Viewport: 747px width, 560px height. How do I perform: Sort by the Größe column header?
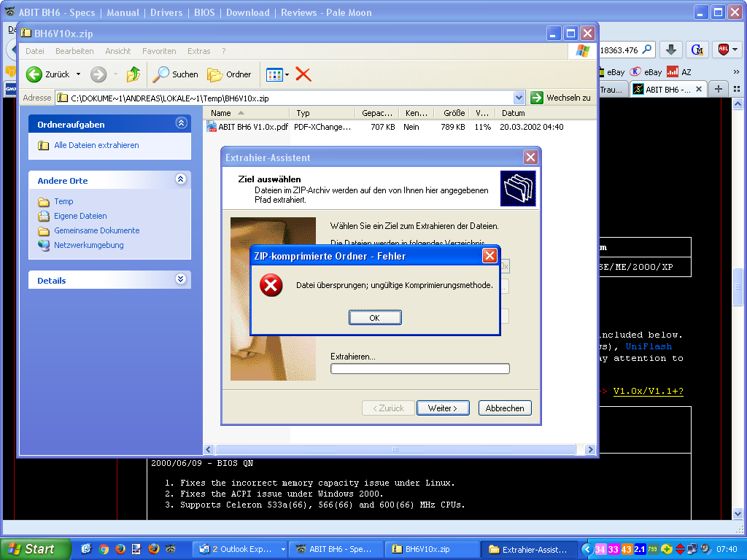click(452, 113)
